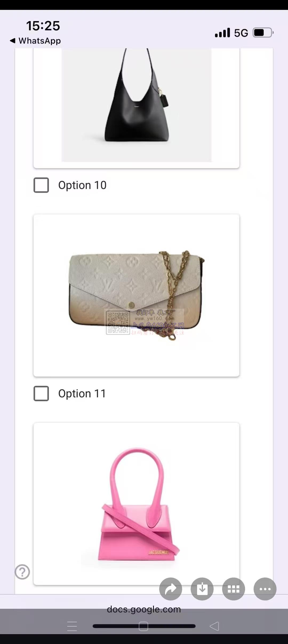The image size is (288, 644).
Task: Tap the docs.google.com address text
Action: point(144,609)
